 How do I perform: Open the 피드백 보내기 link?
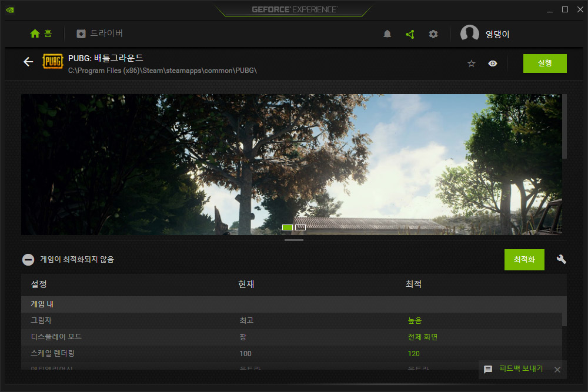521,368
